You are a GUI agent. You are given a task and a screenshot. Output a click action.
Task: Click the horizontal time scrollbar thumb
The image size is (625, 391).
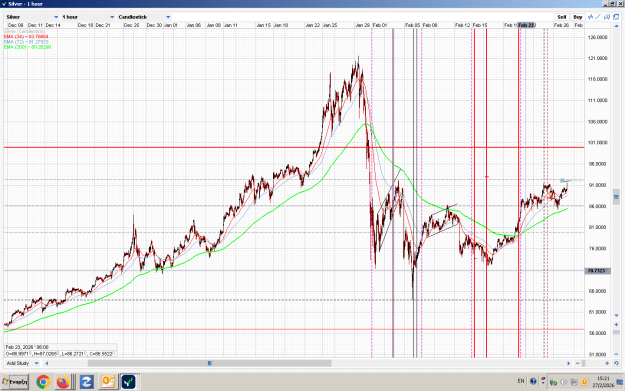coord(210,363)
